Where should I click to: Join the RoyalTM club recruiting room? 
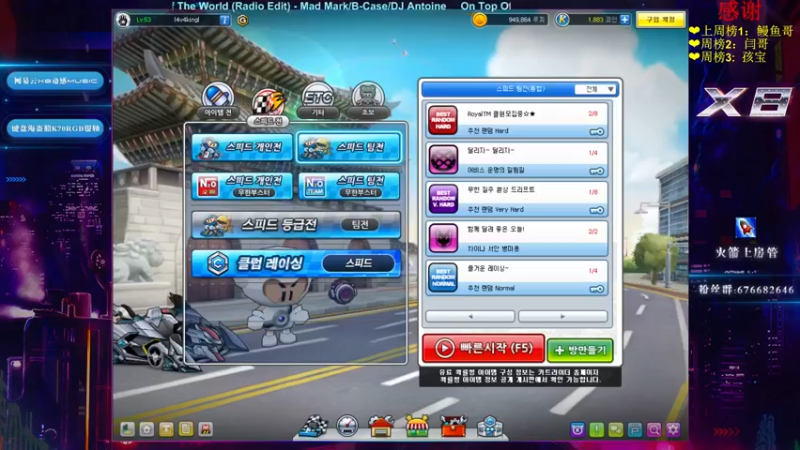click(517, 120)
